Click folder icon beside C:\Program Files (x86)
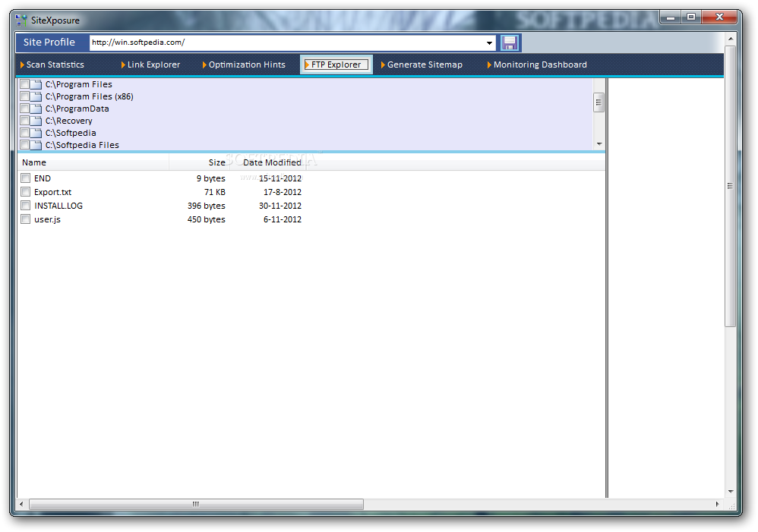Viewport: 758px width, 532px height. coord(36,96)
